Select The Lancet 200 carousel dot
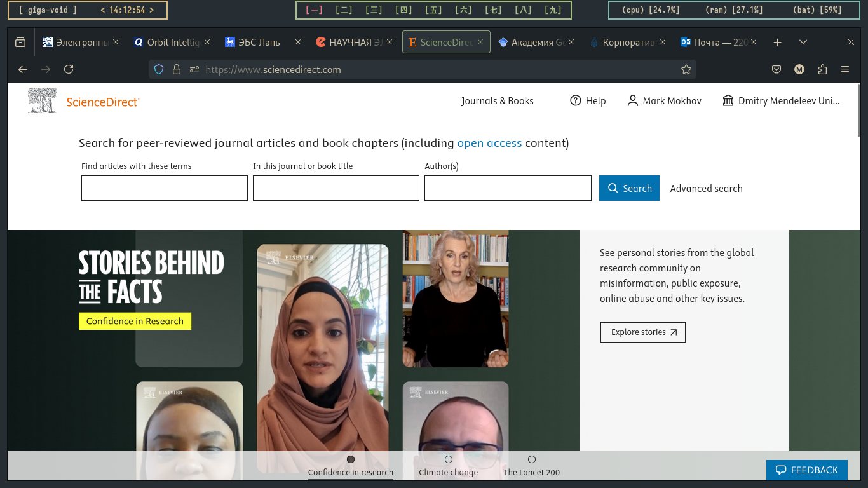 tap(532, 459)
